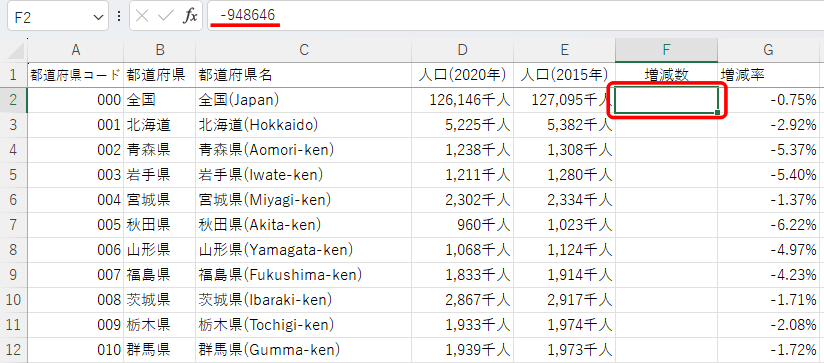Screen dimensions: 824x363
Task: Select row 4 header
Action: (x=14, y=150)
